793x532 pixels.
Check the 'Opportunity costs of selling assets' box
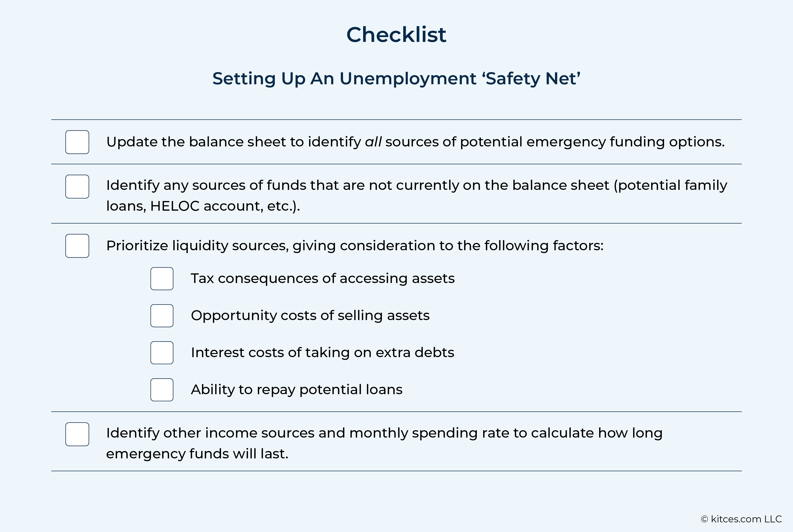tap(162, 316)
